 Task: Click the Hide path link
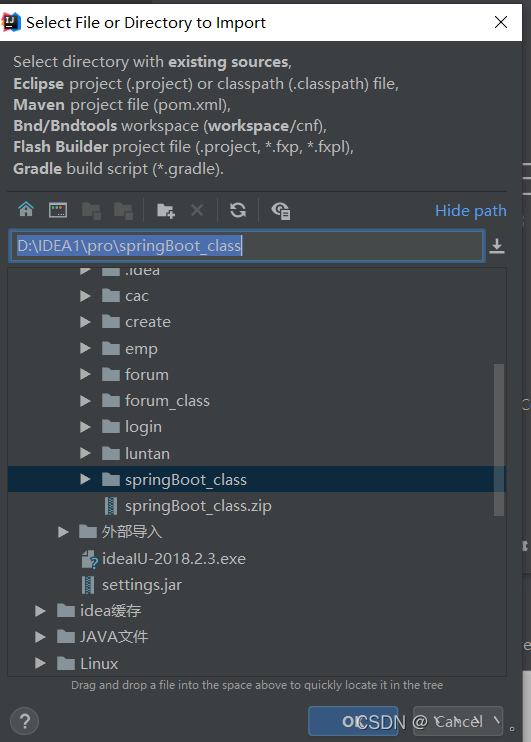(x=470, y=211)
